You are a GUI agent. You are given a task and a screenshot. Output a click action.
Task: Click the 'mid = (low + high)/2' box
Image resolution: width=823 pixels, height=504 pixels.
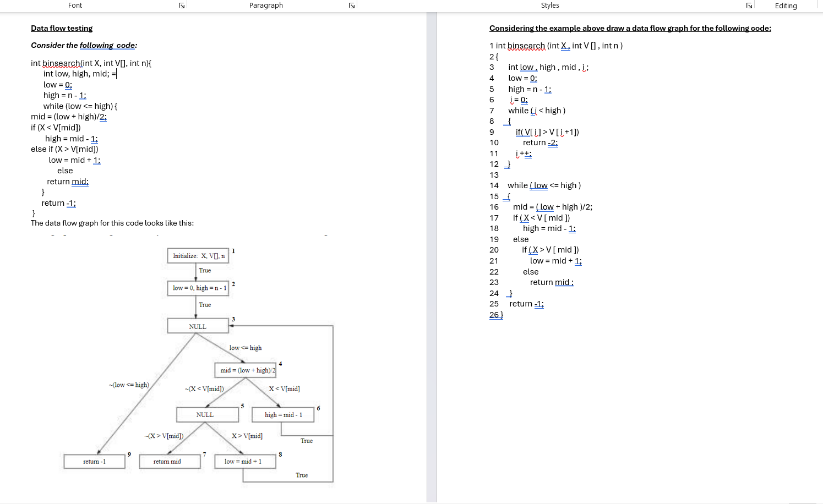[x=245, y=370]
